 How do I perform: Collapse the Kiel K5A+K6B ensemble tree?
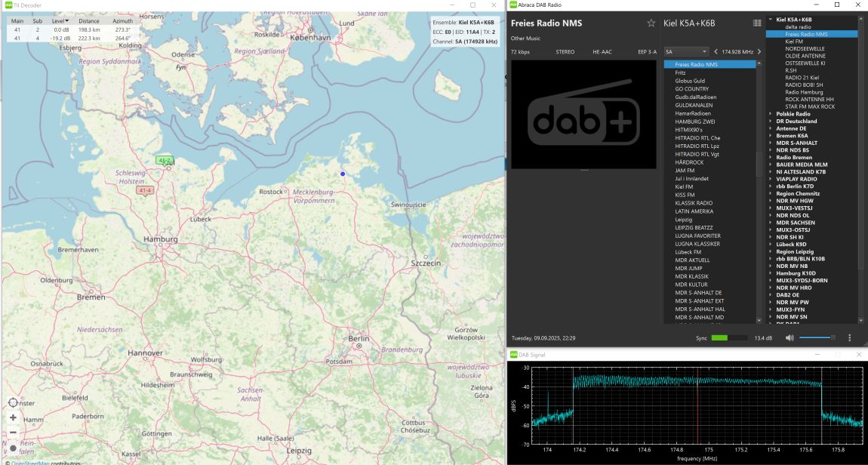pos(771,20)
